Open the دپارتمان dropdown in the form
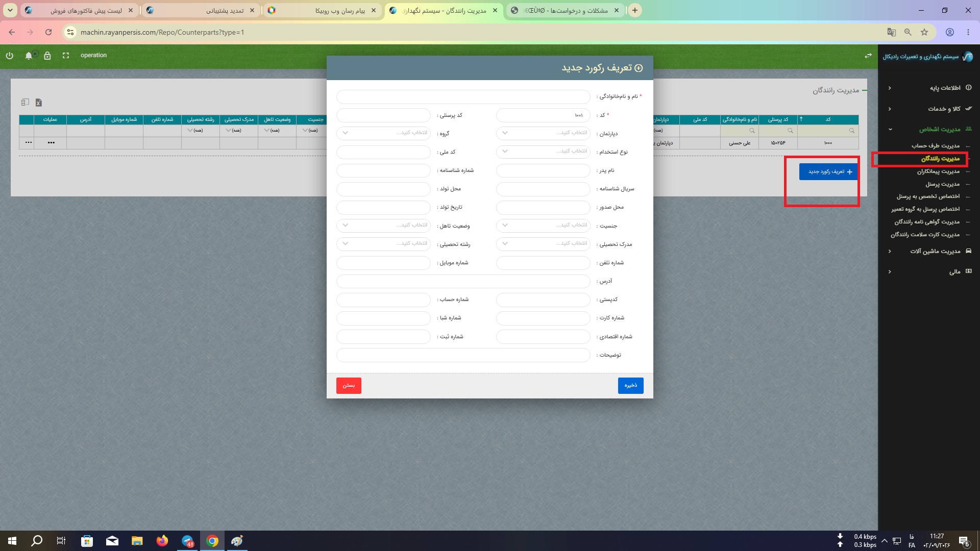Image resolution: width=980 pixels, height=551 pixels. (543, 133)
